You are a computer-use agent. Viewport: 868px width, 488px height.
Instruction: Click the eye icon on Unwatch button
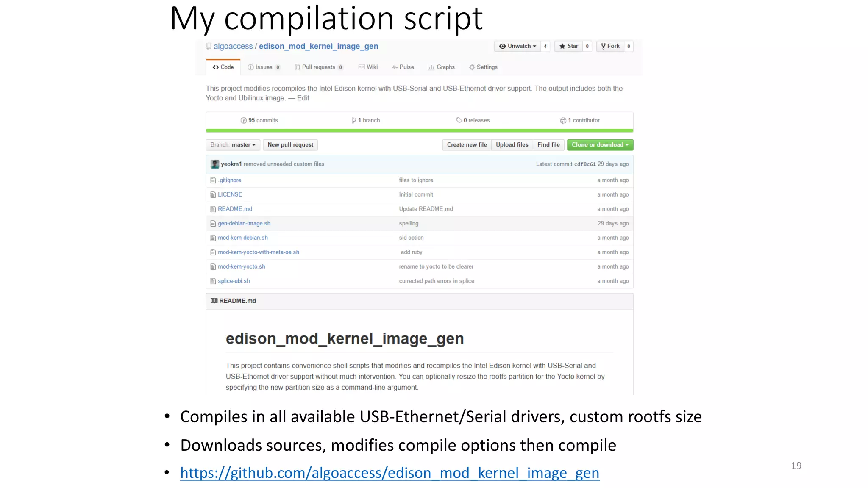pyautogui.click(x=502, y=46)
